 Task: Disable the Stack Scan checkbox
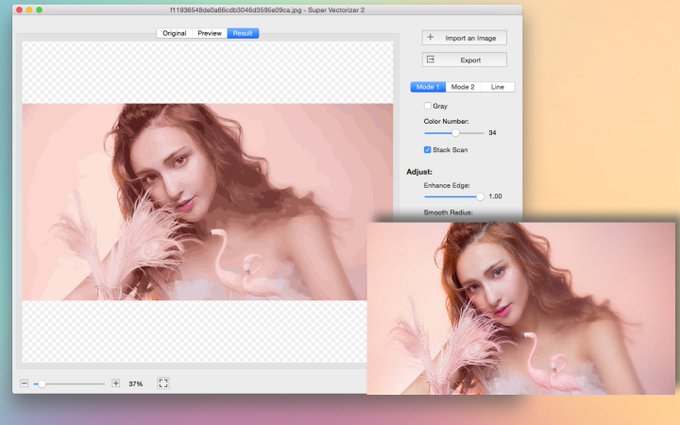click(427, 150)
